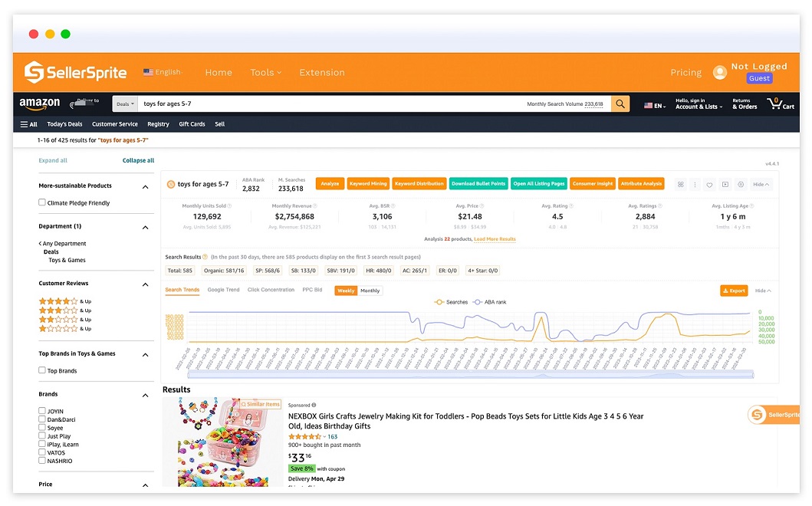Viewport: 812px width, 506px height.
Task: Filter by 3 stars & up
Action: pyautogui.click(x=64, y=310)
